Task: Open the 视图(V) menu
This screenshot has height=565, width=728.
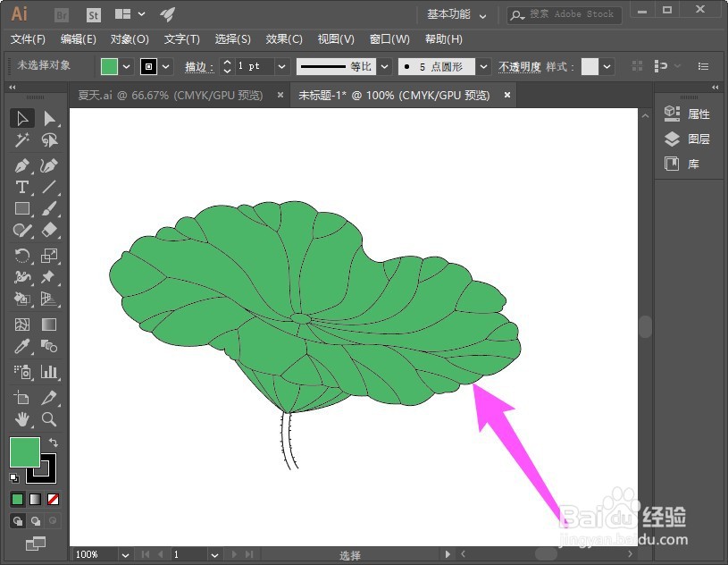Action: [x=336, y=39]
